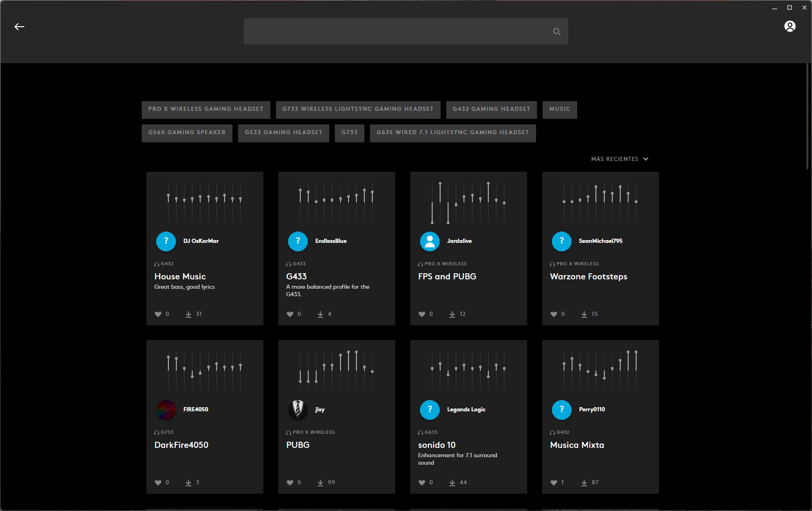Click the G433 device label above the G433 title
Image resolution: width=812 pixels, height=511 pixels.
[296, 264]
